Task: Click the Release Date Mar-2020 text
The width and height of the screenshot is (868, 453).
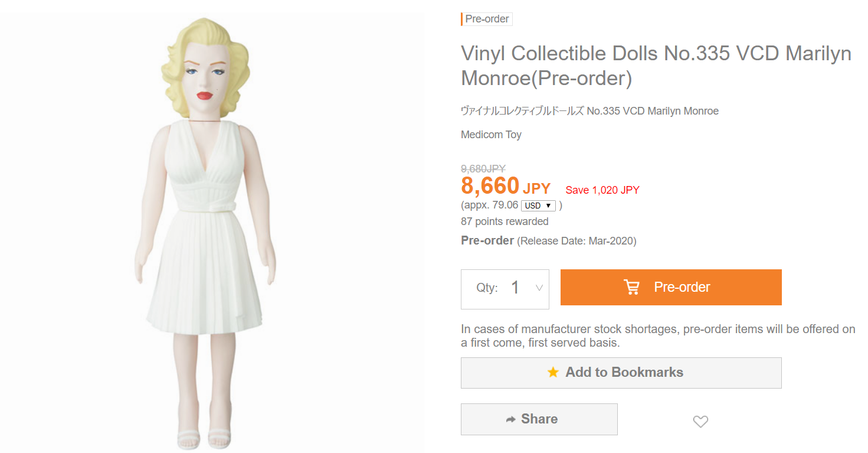Action: 577,241
